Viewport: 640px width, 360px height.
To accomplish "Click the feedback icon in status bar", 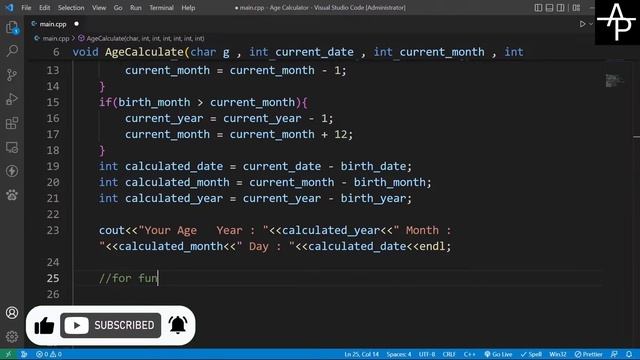I will pos(614,354).
